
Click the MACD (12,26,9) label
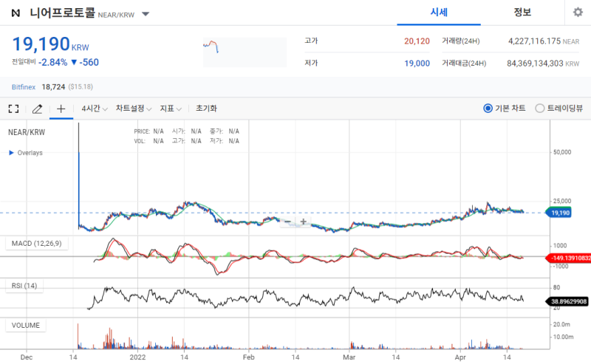[x=36, y=244]
